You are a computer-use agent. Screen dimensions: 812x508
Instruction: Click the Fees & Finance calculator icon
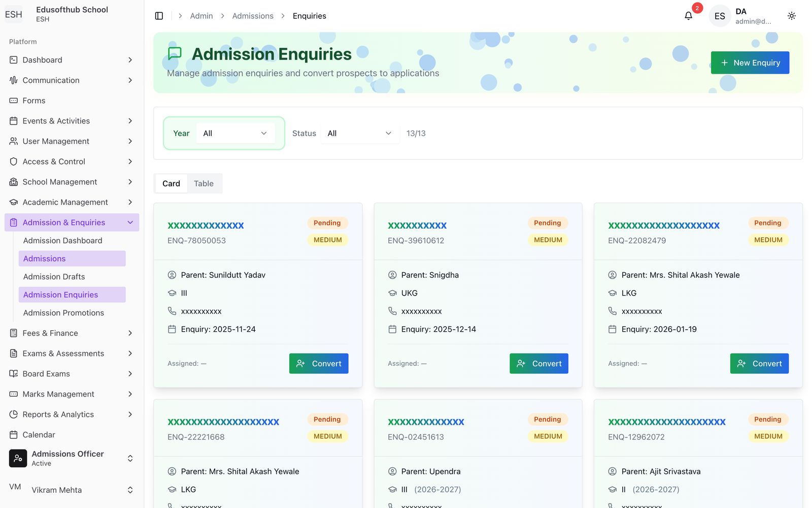click(14, 333)
